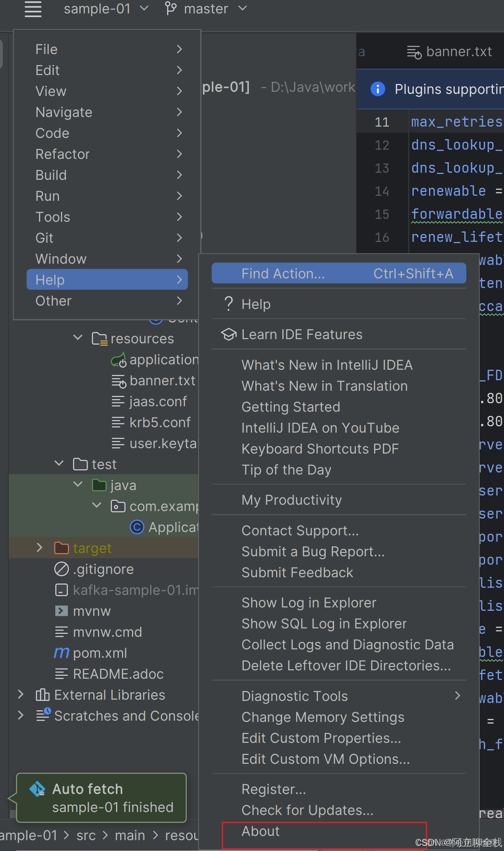Choose What's New in IntelliJ IDEA
Viewport: 504px width, 851px height.
pos(339,365)
